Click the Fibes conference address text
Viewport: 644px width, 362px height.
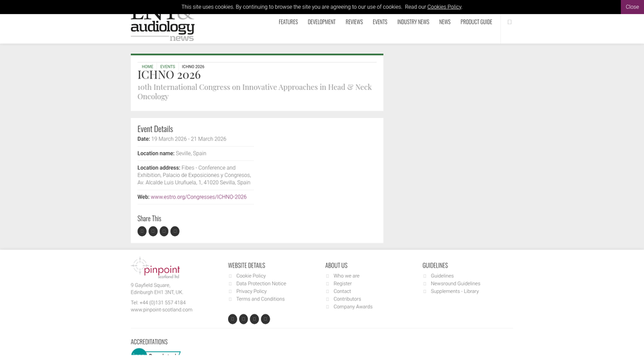point(195,175)
